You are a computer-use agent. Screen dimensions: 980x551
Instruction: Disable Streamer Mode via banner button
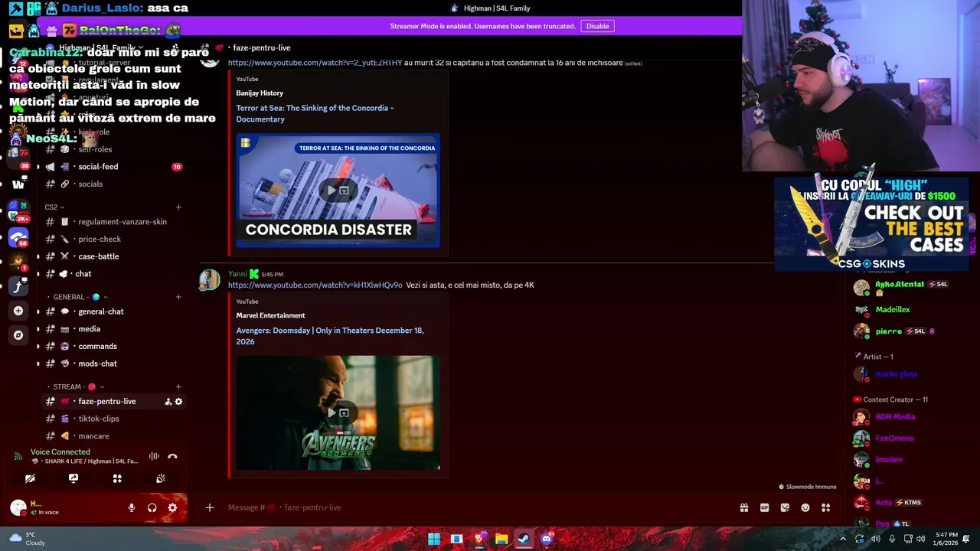point(597,26)
